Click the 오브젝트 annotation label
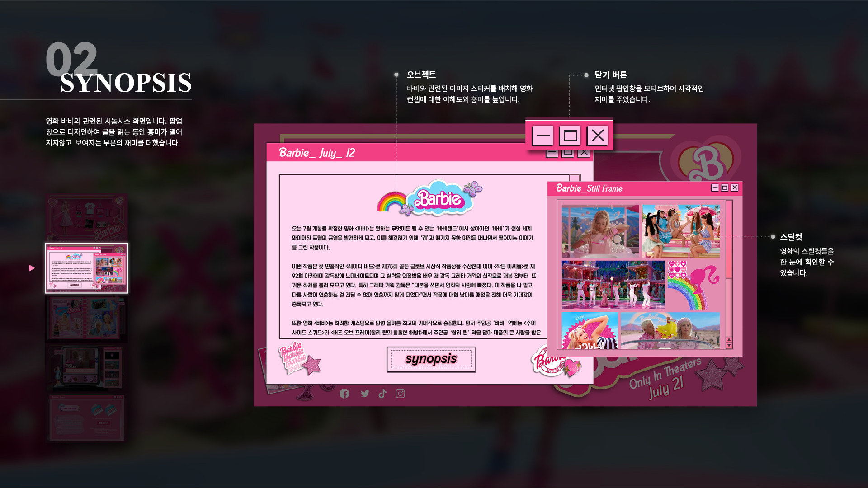Screen dimensions: 868x488 point(421,75)
